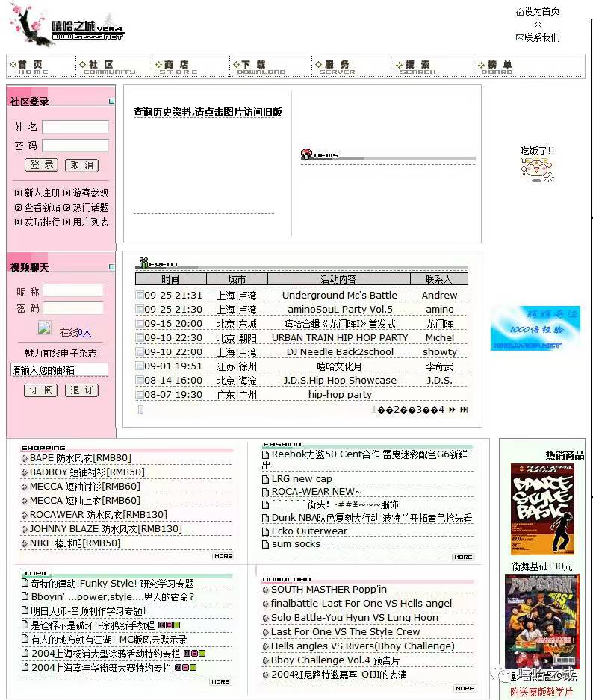Image resolution: width=593 pixels, height=700 pixels.
Task: Click document icon beside LRG new cap
Action: [265, 479]
